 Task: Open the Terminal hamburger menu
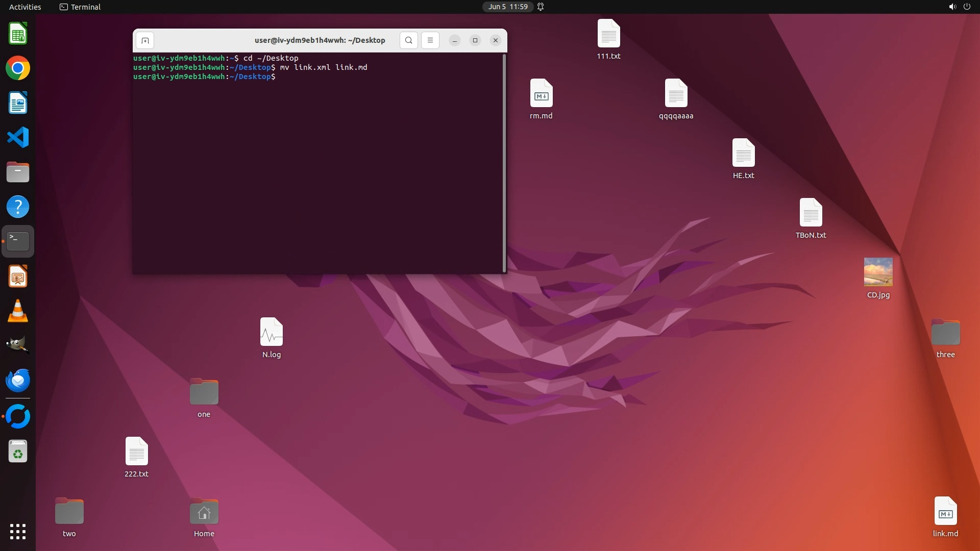430,40
